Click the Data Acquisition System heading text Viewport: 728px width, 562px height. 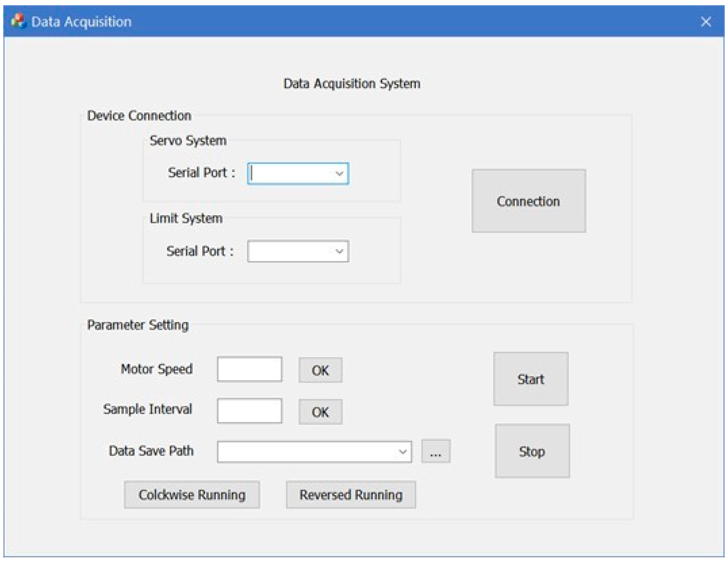(352, 84)
